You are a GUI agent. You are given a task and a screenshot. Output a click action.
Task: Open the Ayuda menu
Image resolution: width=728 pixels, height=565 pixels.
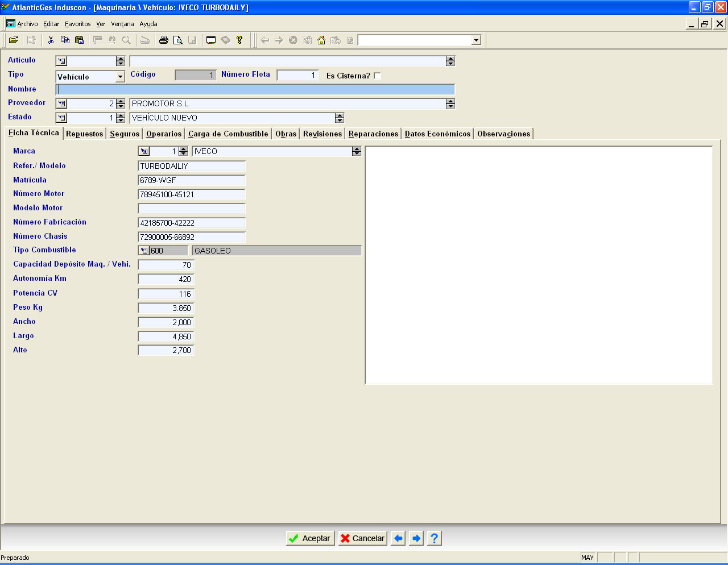148,24
